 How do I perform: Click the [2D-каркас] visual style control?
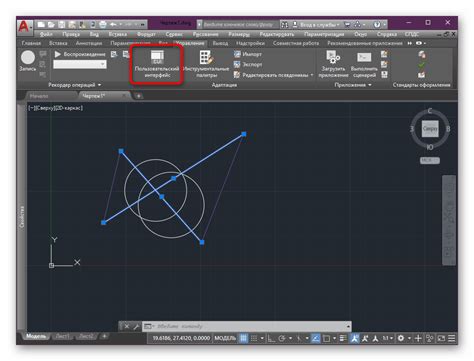[x=68, y=108]
